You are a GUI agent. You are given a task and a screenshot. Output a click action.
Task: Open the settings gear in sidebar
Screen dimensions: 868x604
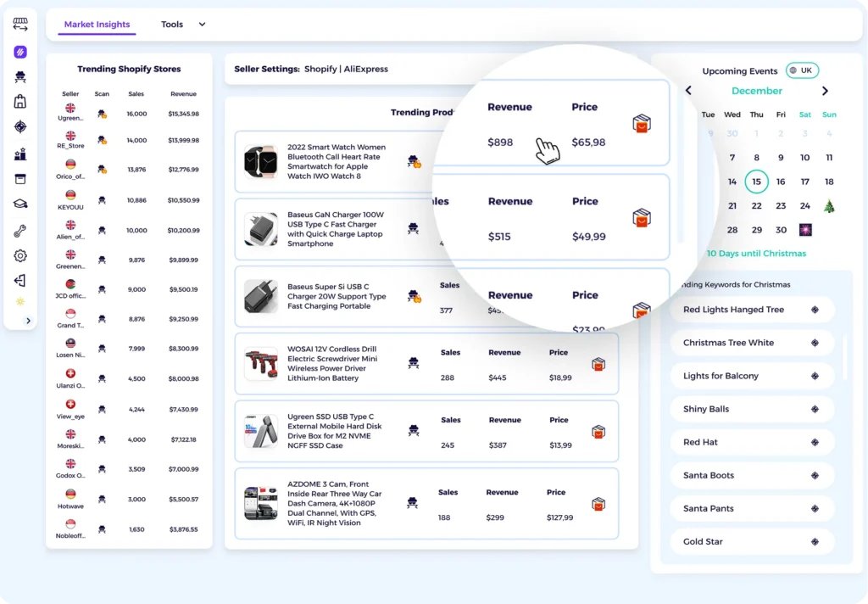[x=20, y=255]
